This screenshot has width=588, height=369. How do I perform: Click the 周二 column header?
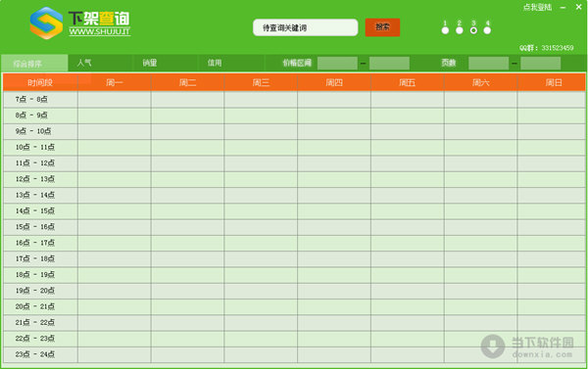tap(187, 82)
